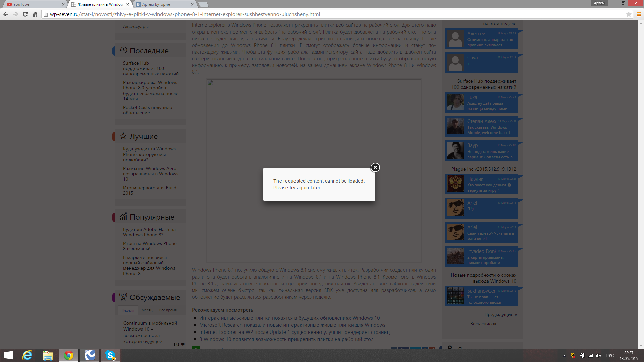Open File Explorer from the taskbar
This screenshot has width=644, height=362.
[x=48, y=355]
